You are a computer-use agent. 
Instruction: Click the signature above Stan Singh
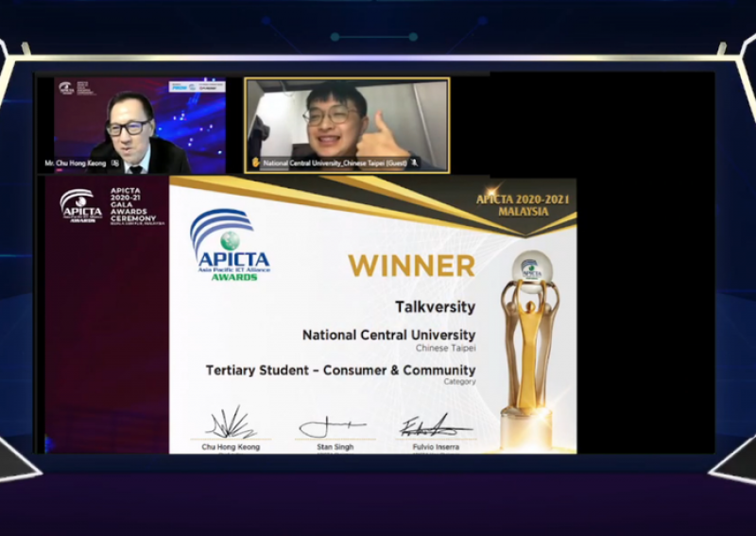[x=332, y=426]
